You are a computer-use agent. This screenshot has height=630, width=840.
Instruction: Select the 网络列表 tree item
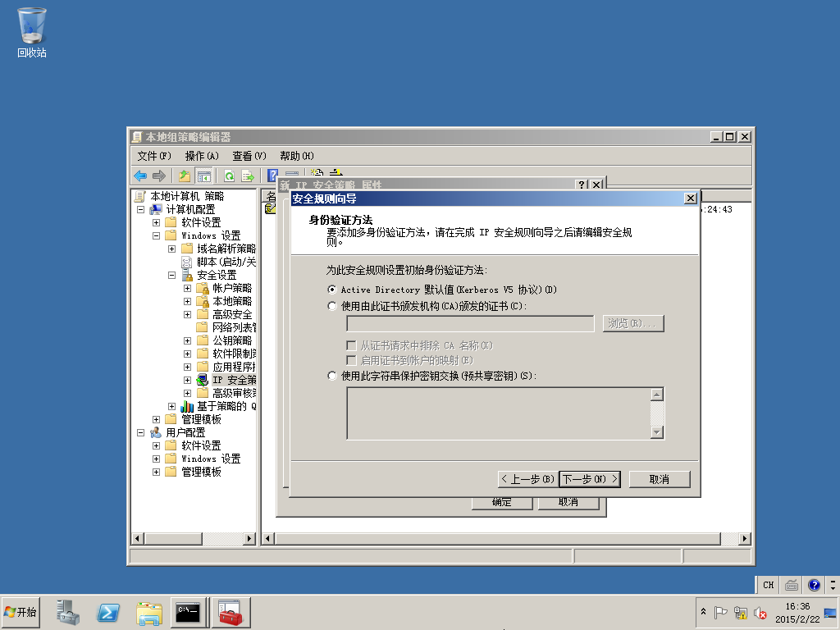click(234, 328)
